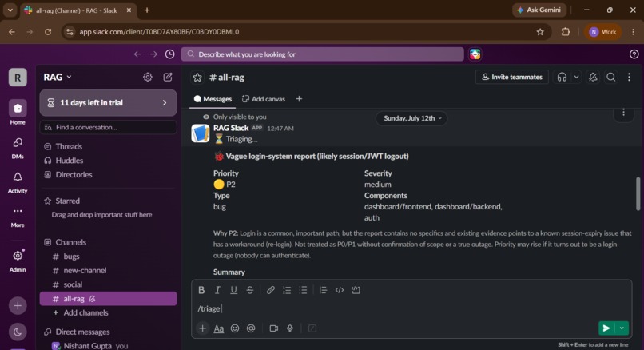Open Nishant Gupta direct message

108,346
